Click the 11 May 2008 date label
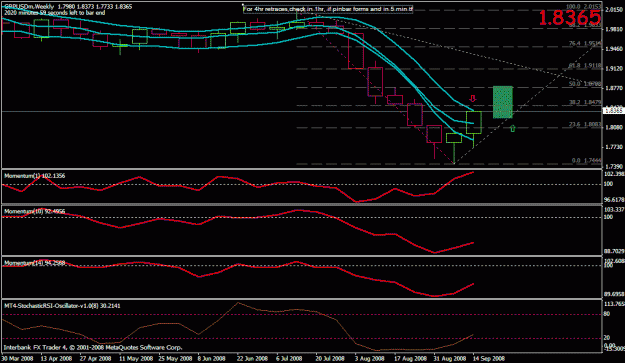Image resolution: width=625 pixels, height=363 pixels. click(136, 358)
